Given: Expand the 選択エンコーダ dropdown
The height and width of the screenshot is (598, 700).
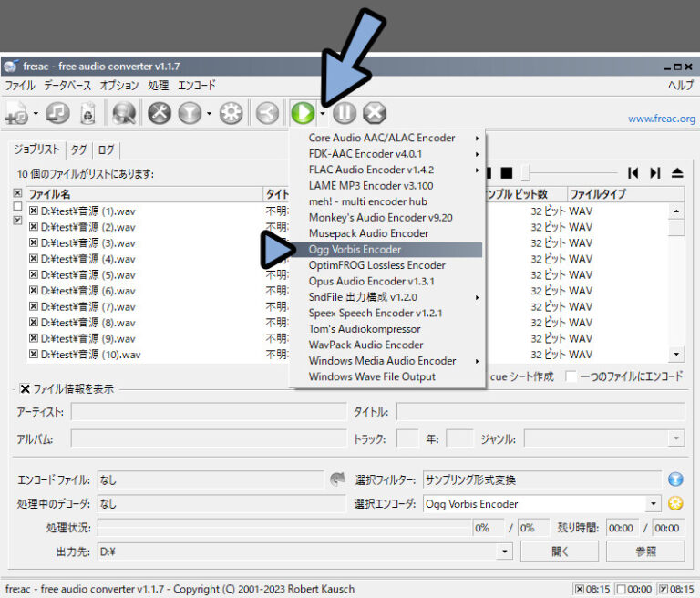Looking at the screenshot, I should pyautogui.click(x=654, y=503).
